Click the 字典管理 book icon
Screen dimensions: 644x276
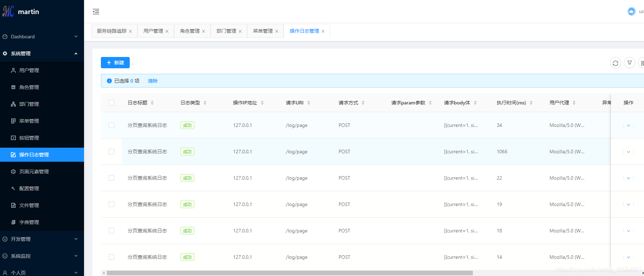click(13, 222)
